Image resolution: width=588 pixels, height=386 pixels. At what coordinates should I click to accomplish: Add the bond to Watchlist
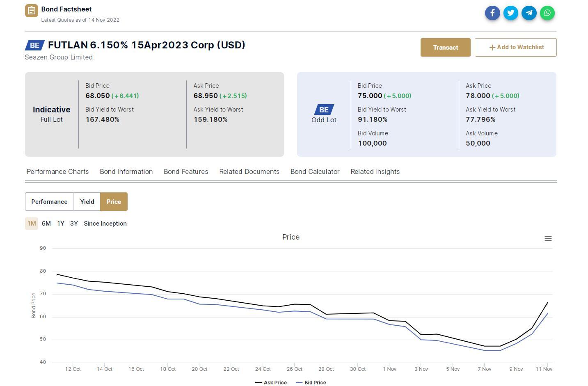point(515,48)
